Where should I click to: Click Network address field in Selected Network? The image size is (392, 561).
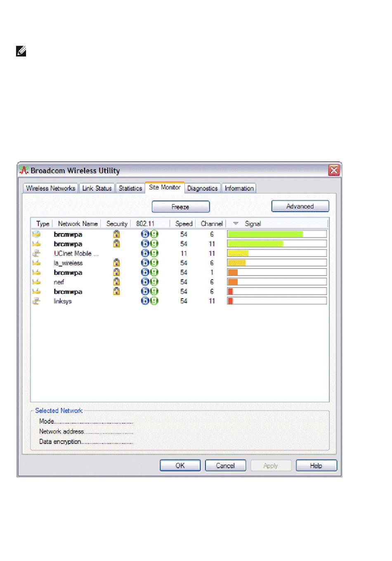click(86, 431)
